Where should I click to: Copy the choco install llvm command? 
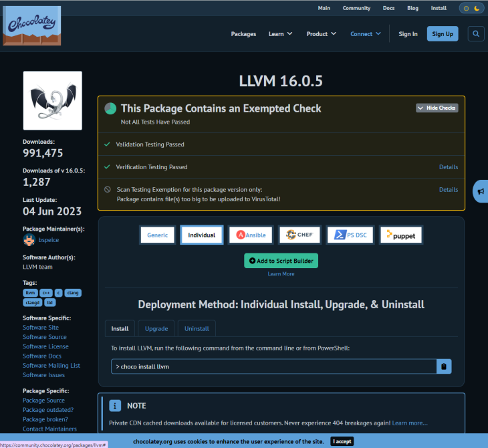[x=444, y=366]
